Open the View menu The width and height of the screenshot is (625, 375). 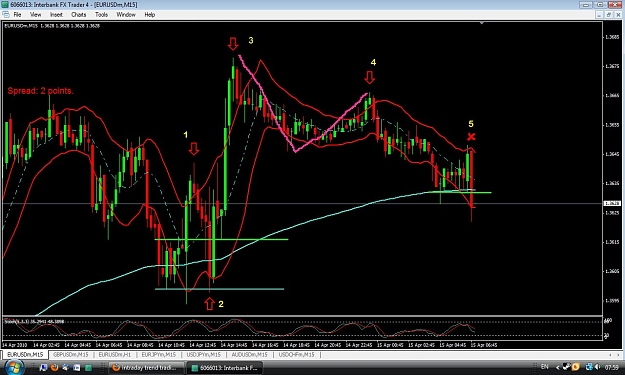click(x=35, y=15)
